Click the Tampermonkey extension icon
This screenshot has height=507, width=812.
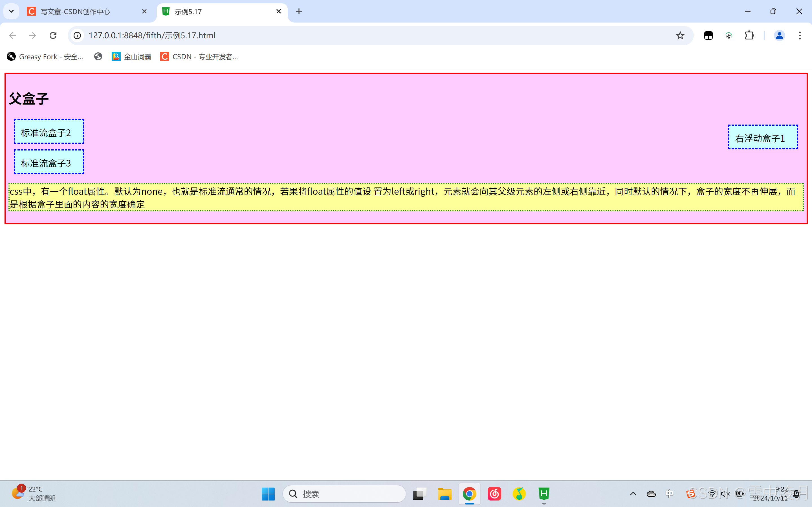coord(708,36)
